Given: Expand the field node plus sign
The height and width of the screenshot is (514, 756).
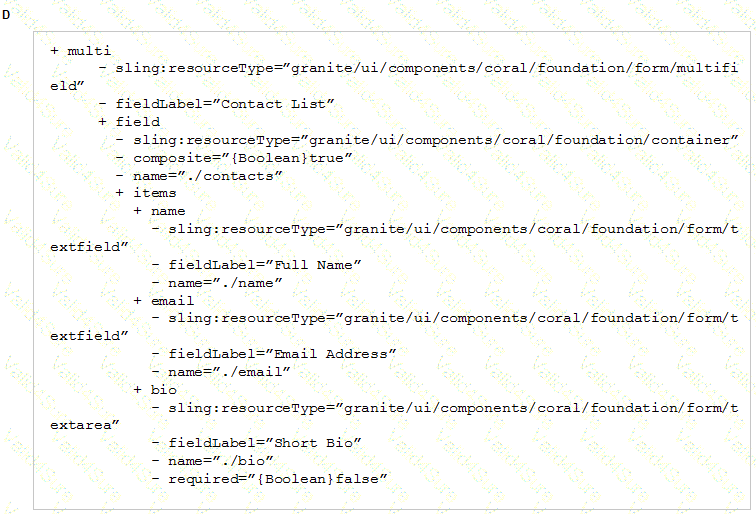Looking at the screenshot, I should pyautogui.click(x=102, y=122).
